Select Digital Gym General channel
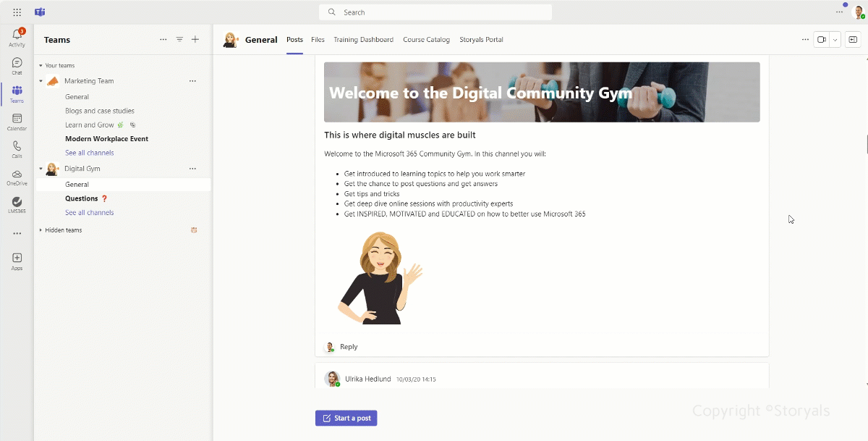This screenshot has width=868, height=441. [x=77, y=185]
